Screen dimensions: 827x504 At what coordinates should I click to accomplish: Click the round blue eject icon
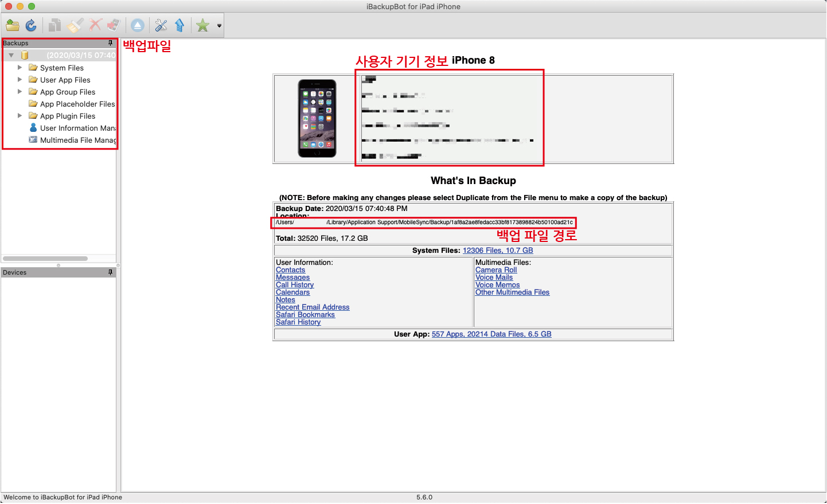point(138,25)
